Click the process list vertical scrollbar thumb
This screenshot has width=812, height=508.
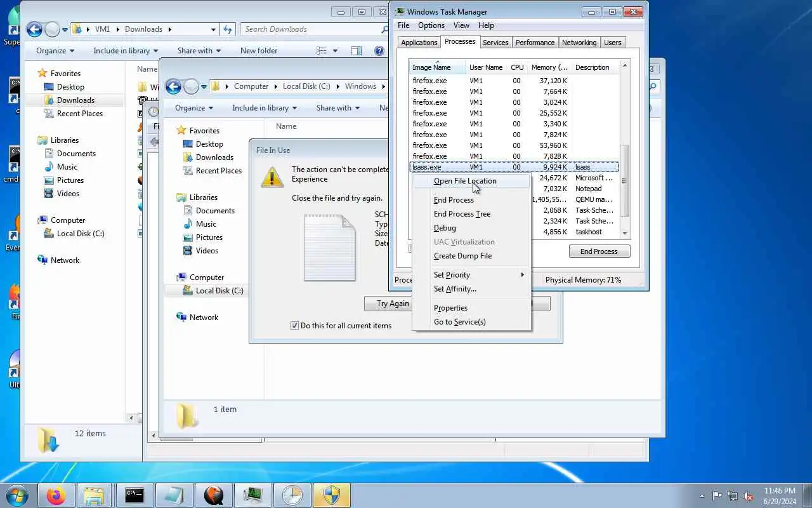point(625,181)
